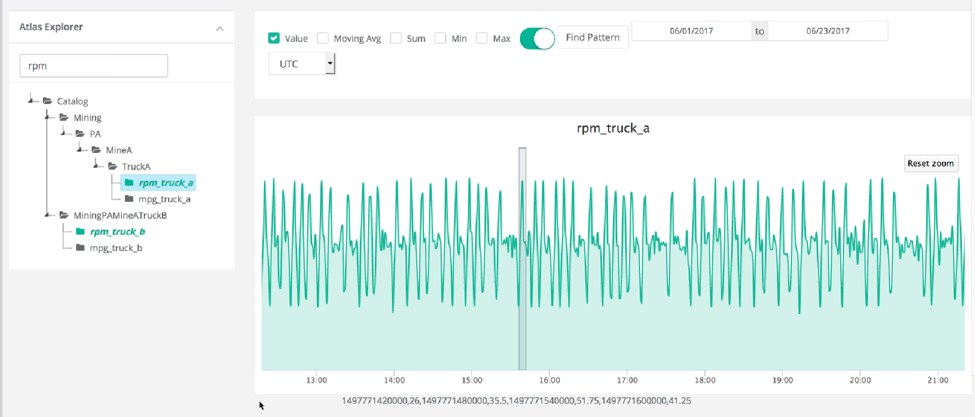The width and height of the screenshot is (975, 417).
Task: Click the Find Pattern button
Action: 593,37
